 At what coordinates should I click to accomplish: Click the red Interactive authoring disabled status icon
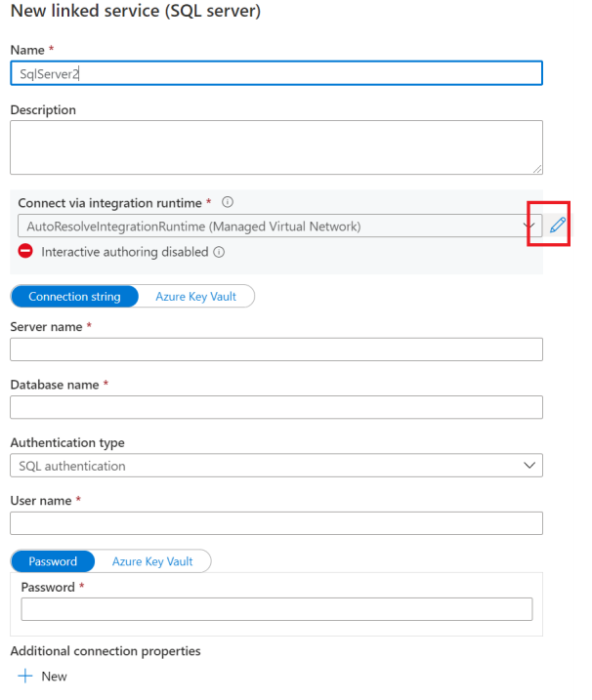point(26,252)
